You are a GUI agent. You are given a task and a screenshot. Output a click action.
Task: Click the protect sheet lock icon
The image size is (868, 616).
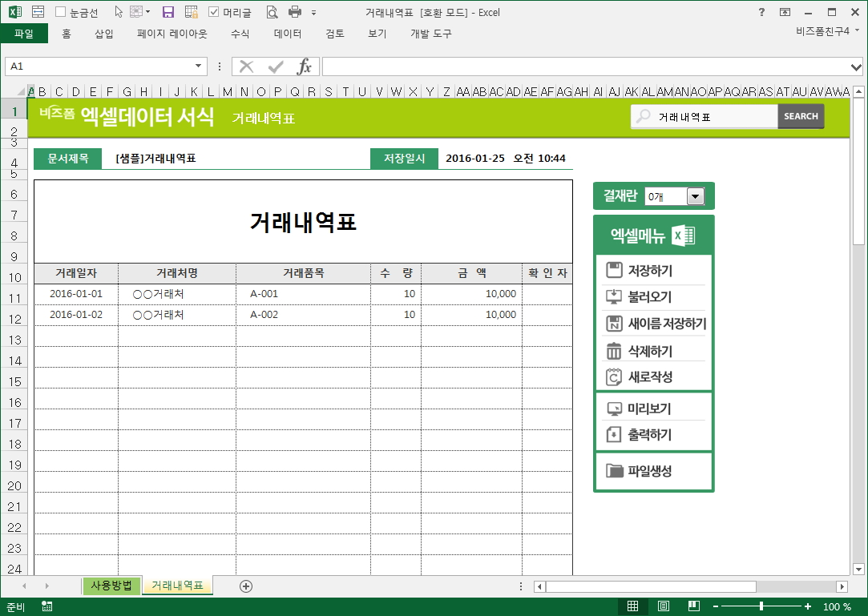coord(191,12)
